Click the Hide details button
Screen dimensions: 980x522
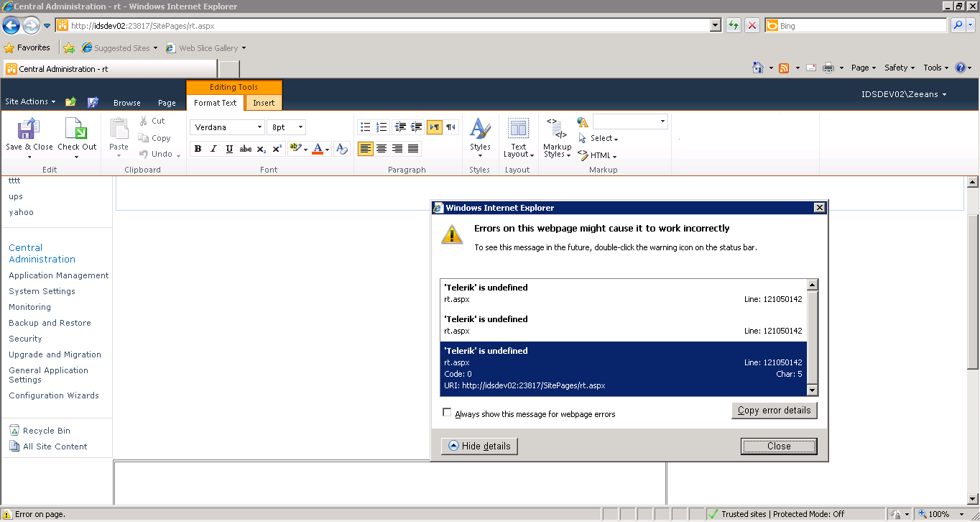479,447
